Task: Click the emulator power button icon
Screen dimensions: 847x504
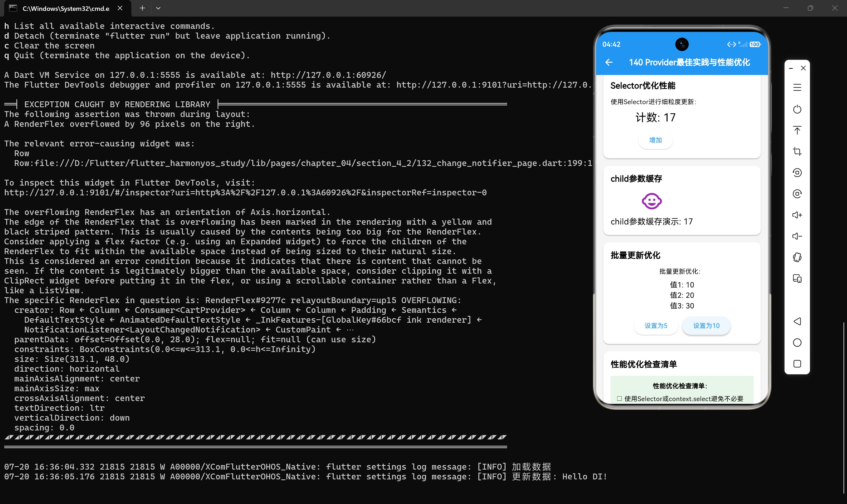Action: click(797, 109)
